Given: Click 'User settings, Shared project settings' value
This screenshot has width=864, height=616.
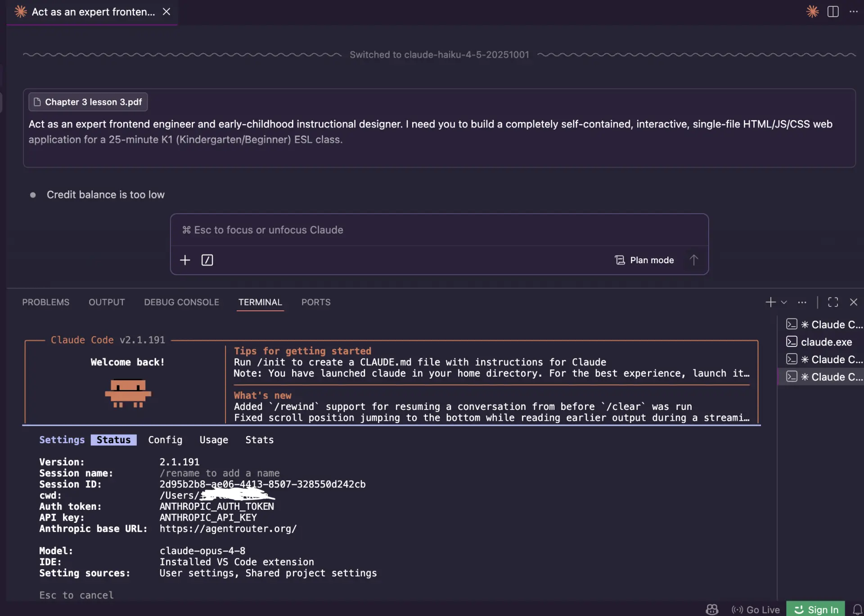Looking at the screenshot, I should pos(268,573).
